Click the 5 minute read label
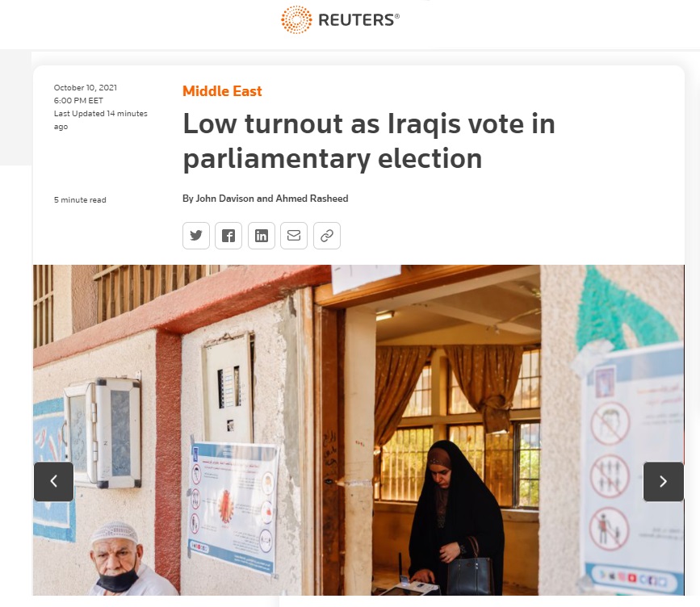 pos(80,200)
